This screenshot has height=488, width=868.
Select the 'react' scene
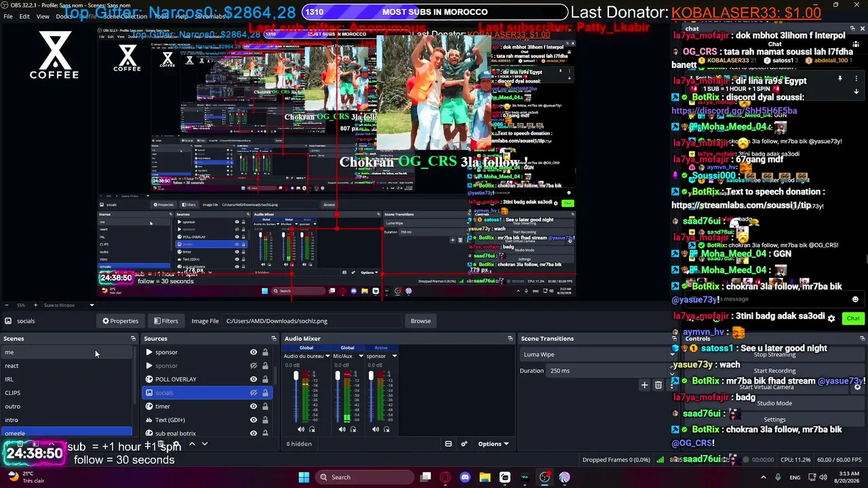[67, 365]
